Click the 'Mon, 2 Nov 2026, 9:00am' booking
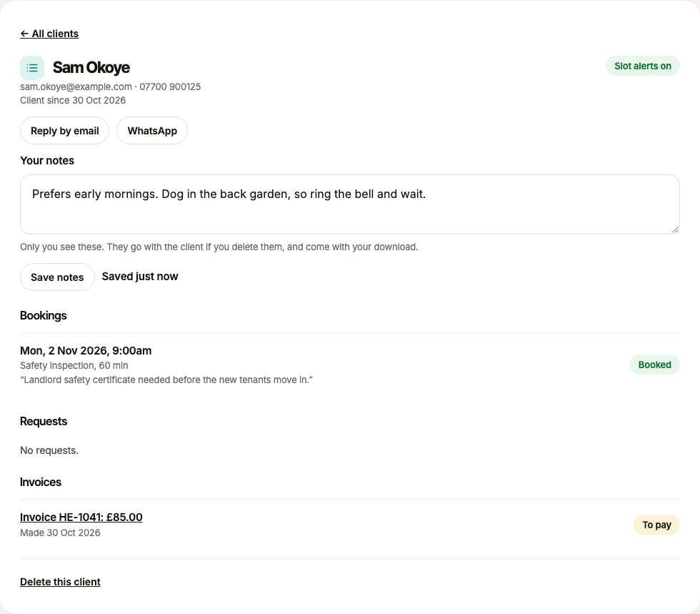This screenshot has width=700, height=614. point(86,351)
